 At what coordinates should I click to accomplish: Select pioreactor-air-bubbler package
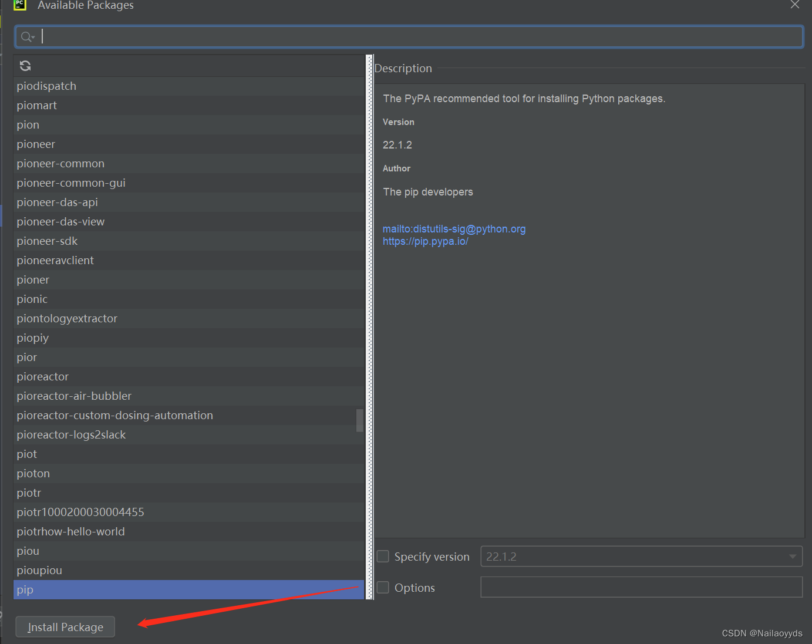[x=188, y=396]
